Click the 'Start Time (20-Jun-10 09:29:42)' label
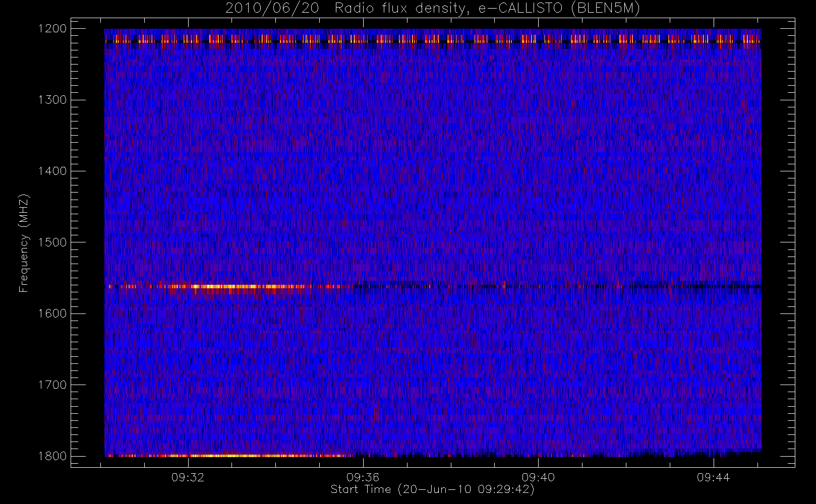 432,489
